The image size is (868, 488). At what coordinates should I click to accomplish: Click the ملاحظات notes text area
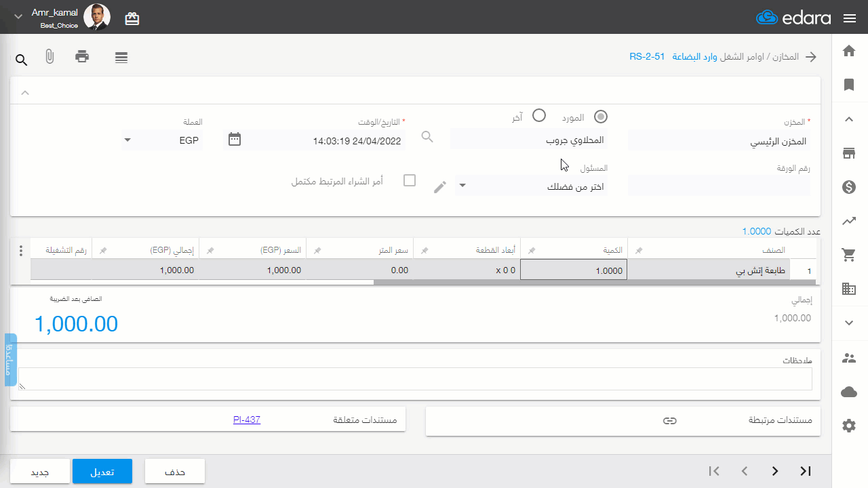[415, 379]
